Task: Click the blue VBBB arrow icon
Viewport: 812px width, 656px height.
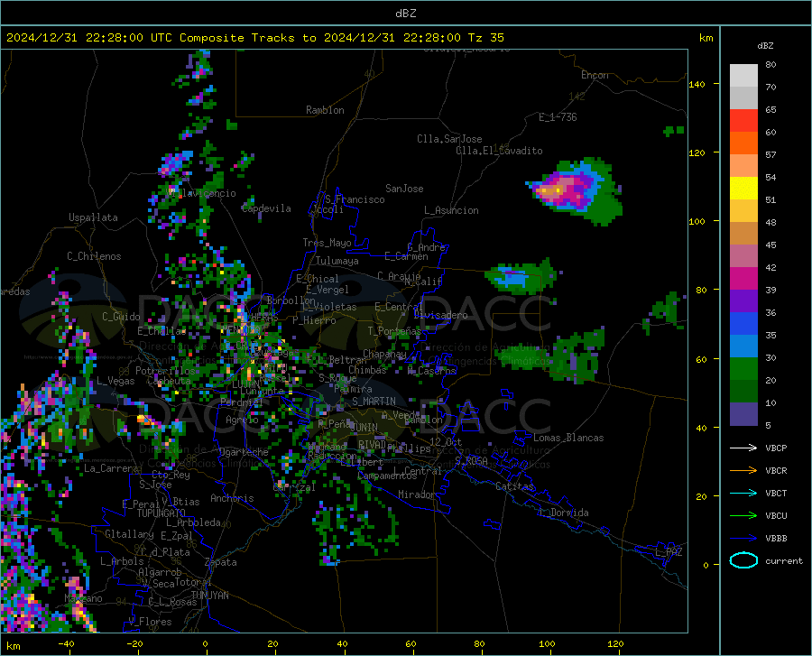Action: pos(743,538)
